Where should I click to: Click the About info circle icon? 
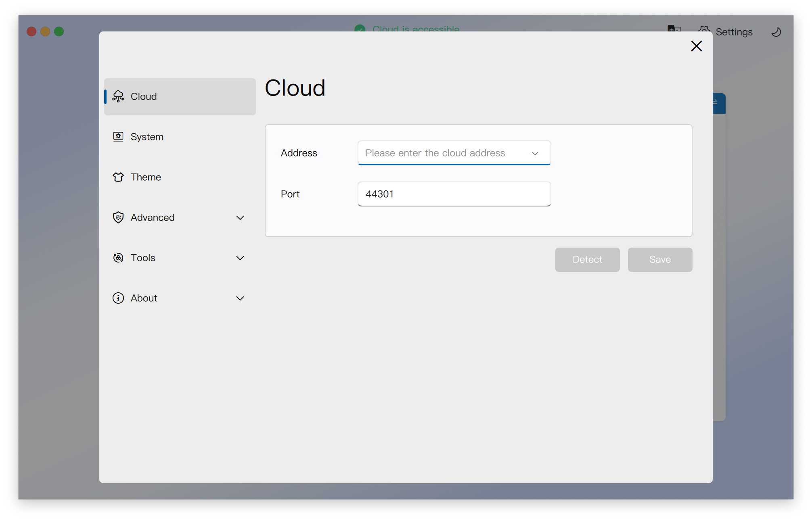[118, 298]
